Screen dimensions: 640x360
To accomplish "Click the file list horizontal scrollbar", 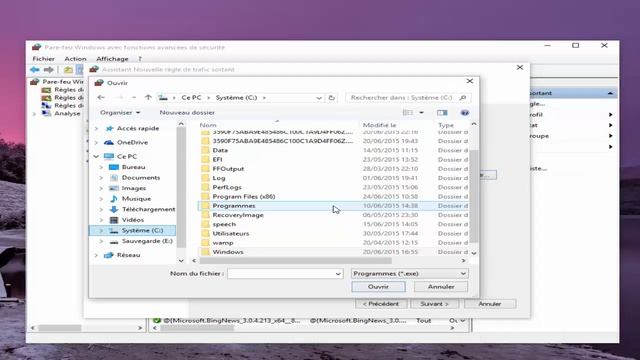I will point(295,260).
